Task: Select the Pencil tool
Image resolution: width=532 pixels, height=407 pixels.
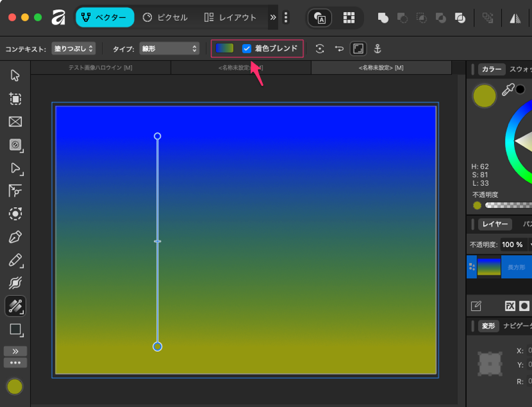Action: pyautogui.click(x=15, y=260)
